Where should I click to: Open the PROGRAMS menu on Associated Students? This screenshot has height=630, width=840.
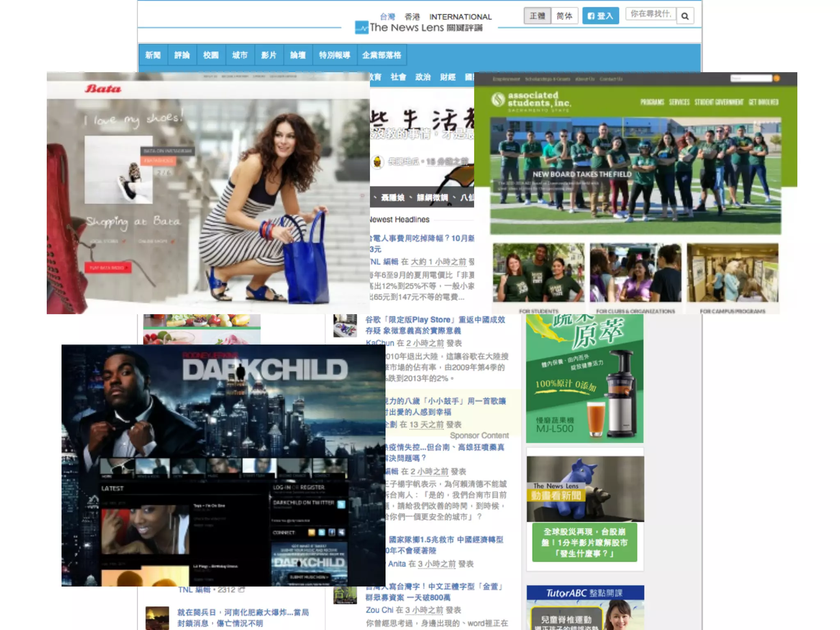coord(652,102)
